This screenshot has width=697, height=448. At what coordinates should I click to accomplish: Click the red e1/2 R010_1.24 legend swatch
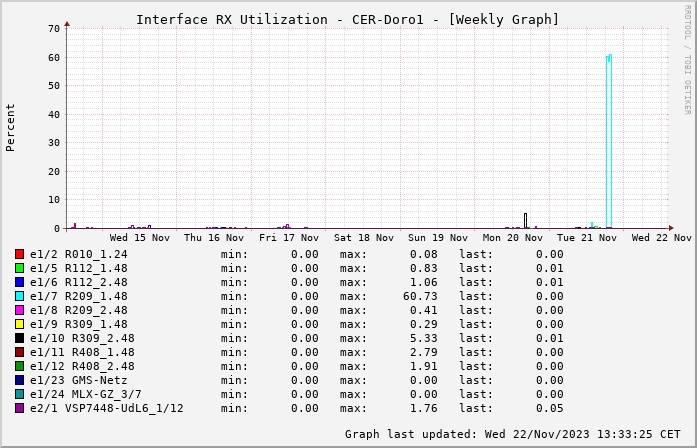pos(19,254)
